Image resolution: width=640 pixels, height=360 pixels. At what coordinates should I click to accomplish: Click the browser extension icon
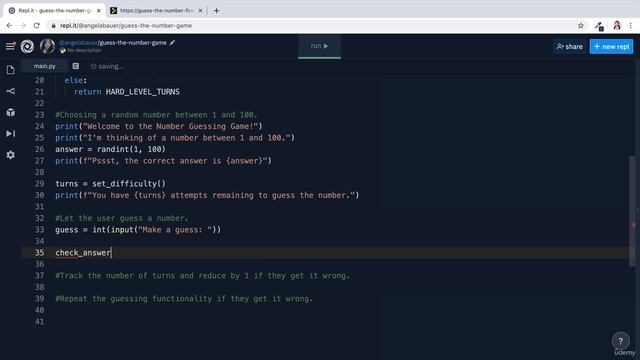pyautogui.click(x=599, y=26)
